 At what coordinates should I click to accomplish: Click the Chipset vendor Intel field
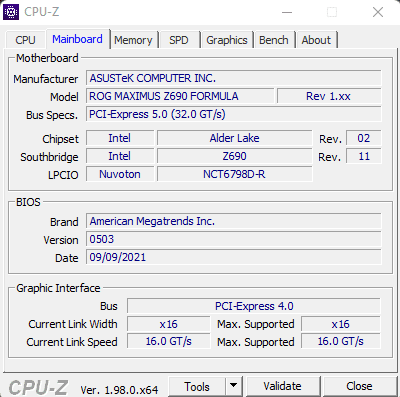click(120, 138)
